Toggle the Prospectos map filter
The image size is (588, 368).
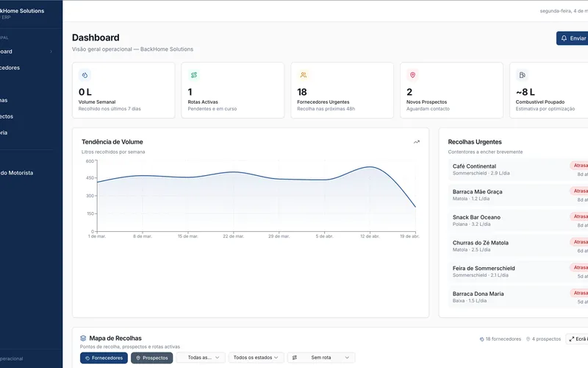[152, 358]
